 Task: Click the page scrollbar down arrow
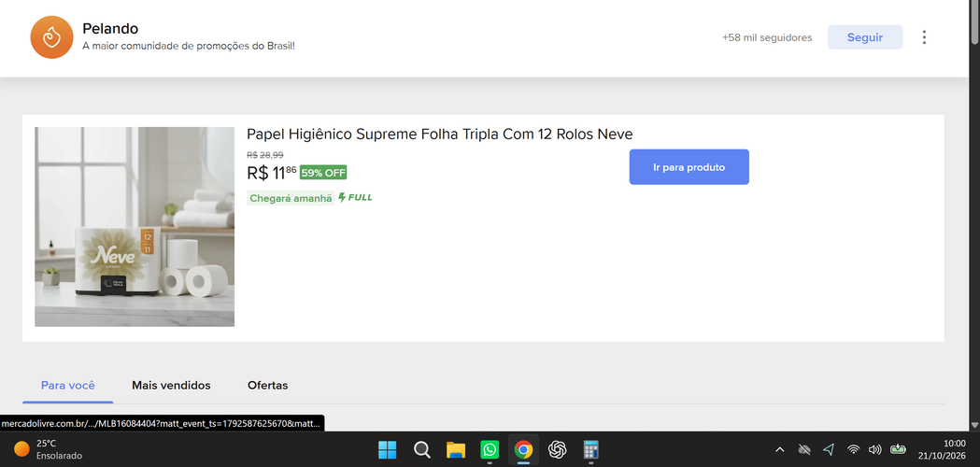pyautogui.click(x=974, y=425)
